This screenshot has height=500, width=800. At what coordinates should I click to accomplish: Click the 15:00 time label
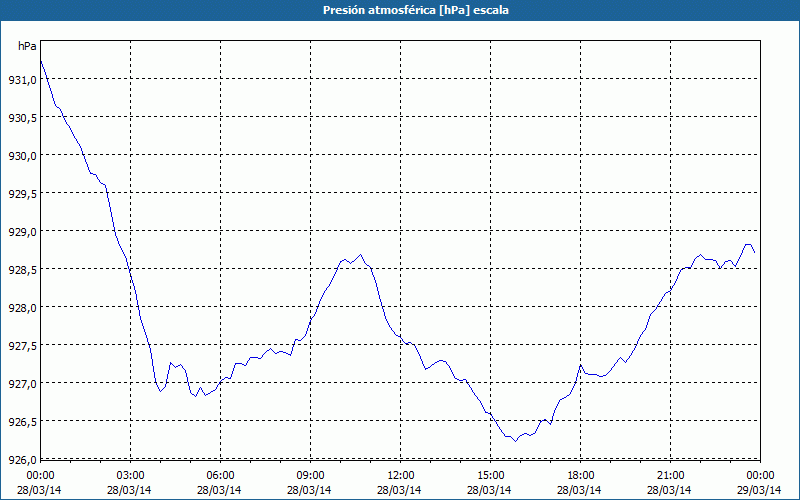pos(490,476)
